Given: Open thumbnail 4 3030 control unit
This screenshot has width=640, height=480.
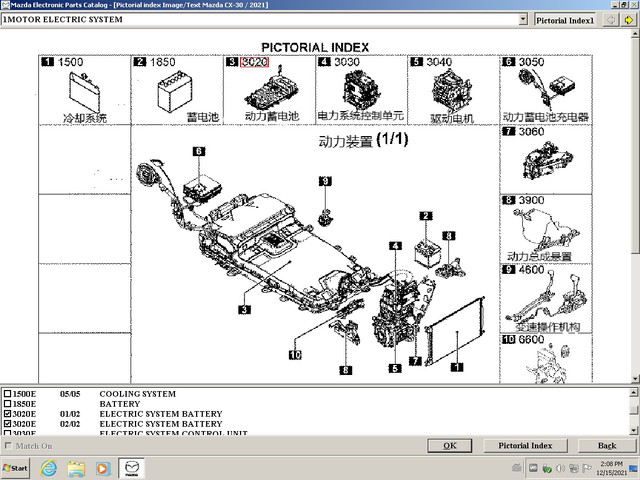Looking at the screenshot, I should coord(361,90).
